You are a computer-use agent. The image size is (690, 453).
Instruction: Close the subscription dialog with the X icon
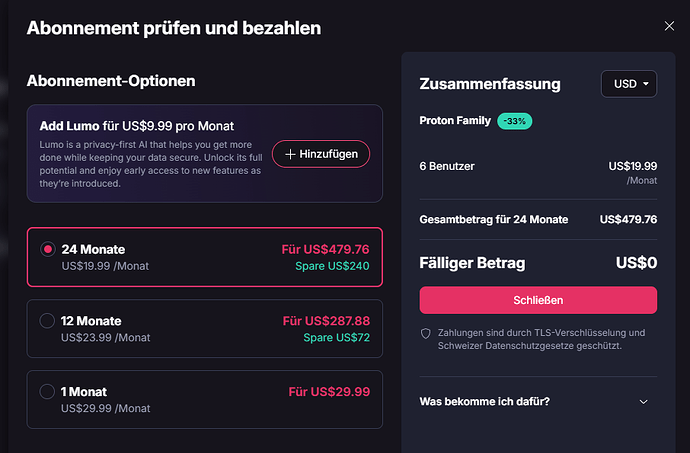tap(669, 27)
